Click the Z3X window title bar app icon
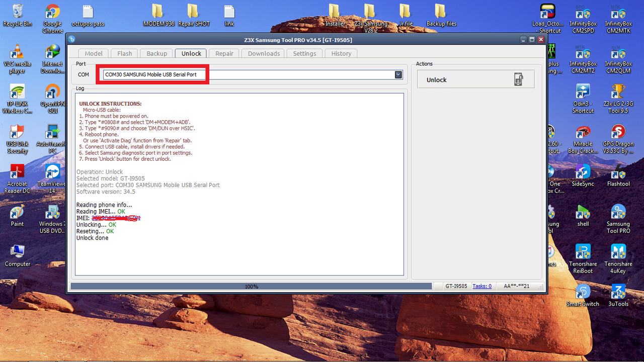Image resolution: width=644 pixels, height=362 pixels. coord(72,39)
